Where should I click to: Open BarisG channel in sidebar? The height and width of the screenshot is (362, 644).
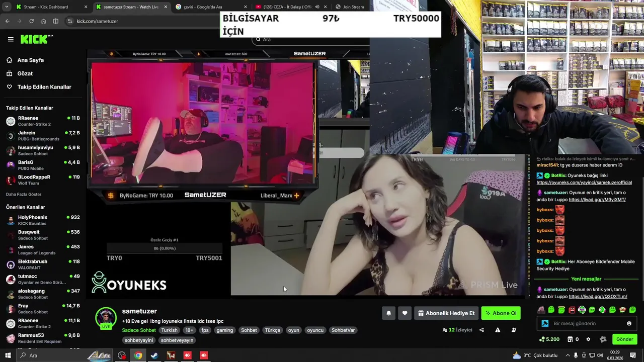(43, 165)
